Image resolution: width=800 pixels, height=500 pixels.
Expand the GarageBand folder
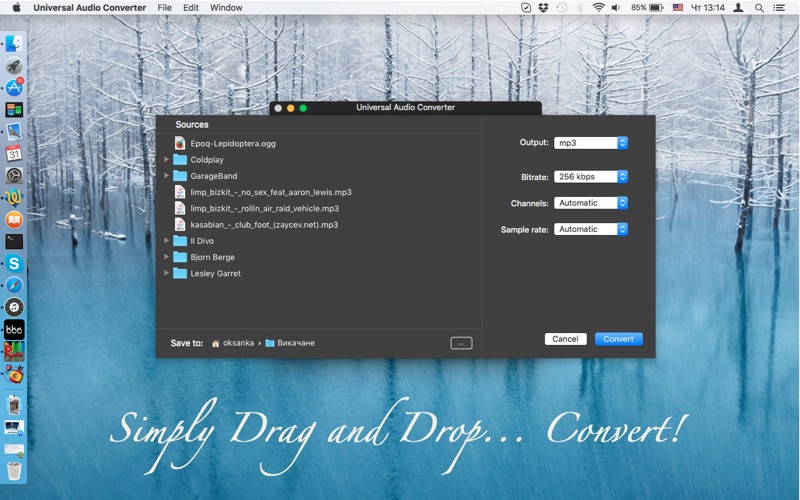click(x=167, y=176)
